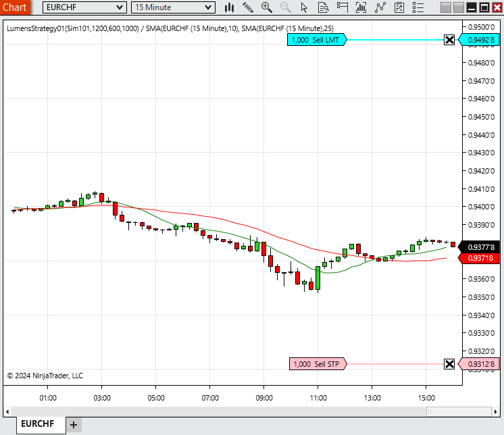
Task: Open the chart properties list icon
Action: pyautogui.click(x=418, y=7)
